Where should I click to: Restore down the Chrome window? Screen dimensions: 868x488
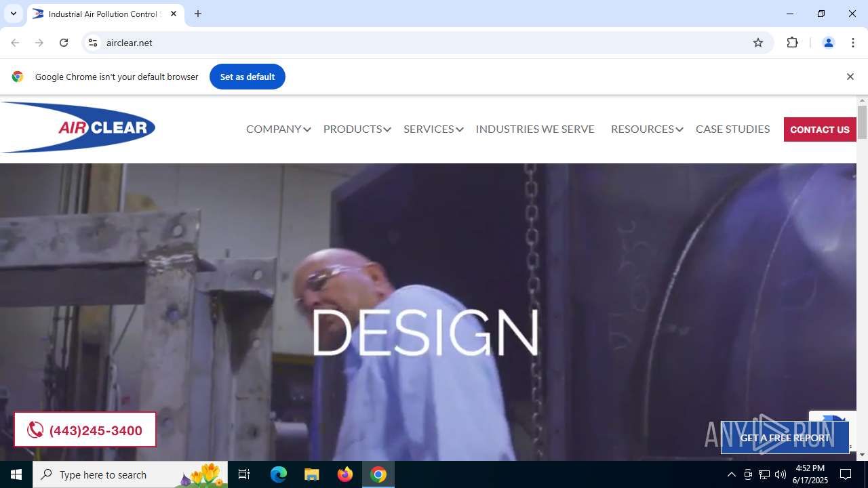tap(821, 14)
